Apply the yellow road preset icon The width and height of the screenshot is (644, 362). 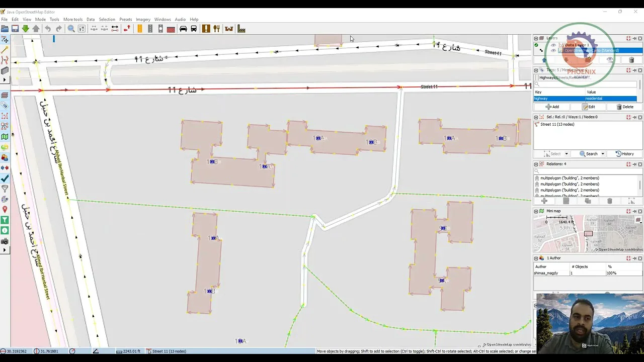[140, 29]
